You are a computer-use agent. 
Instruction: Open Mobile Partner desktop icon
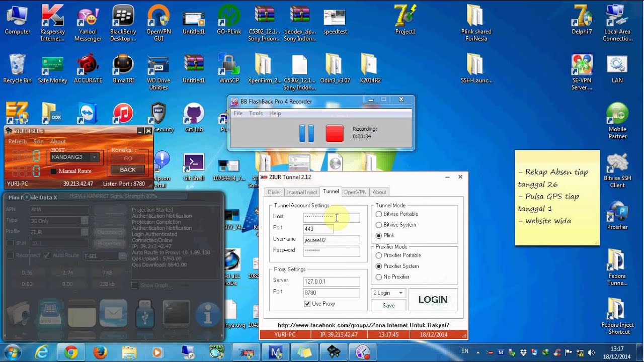click(x=617, y=121)
